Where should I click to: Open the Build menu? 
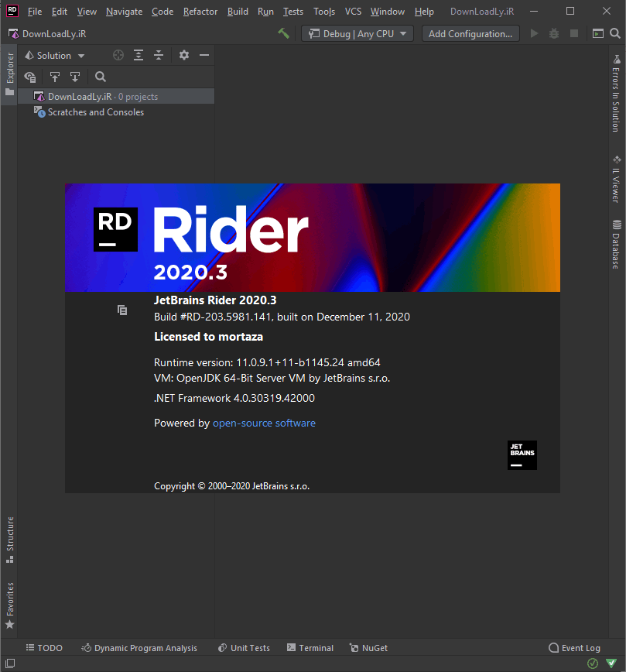point(238,12)
